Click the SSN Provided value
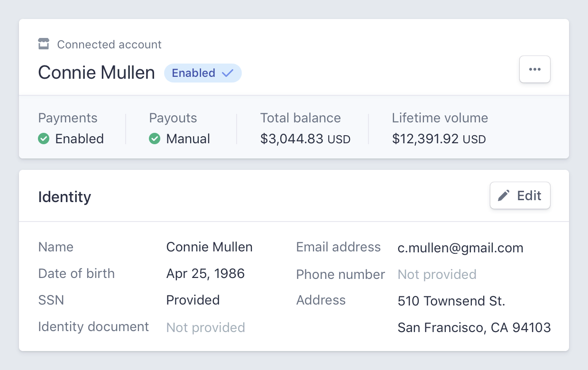 click(193, 300)
